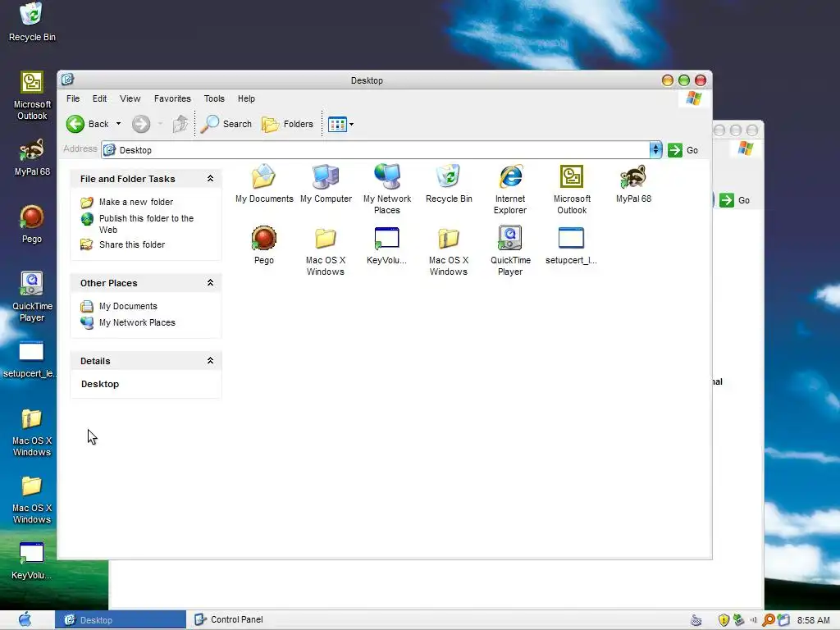Open My Network Places link in Other Places
Viewport: 840px width, 630px height.
137,322
